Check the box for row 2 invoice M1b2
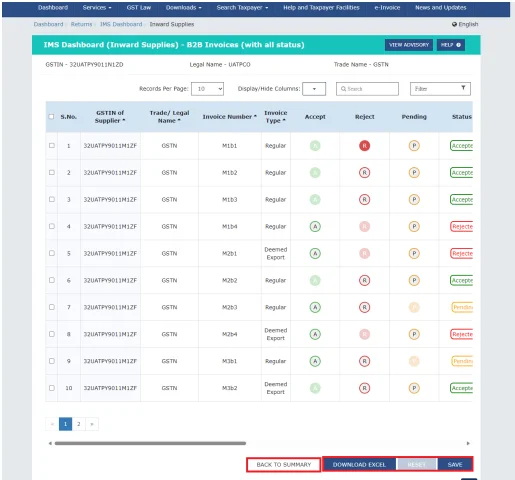Viewport: 515px width, 480px height. (x=52, y=172)
